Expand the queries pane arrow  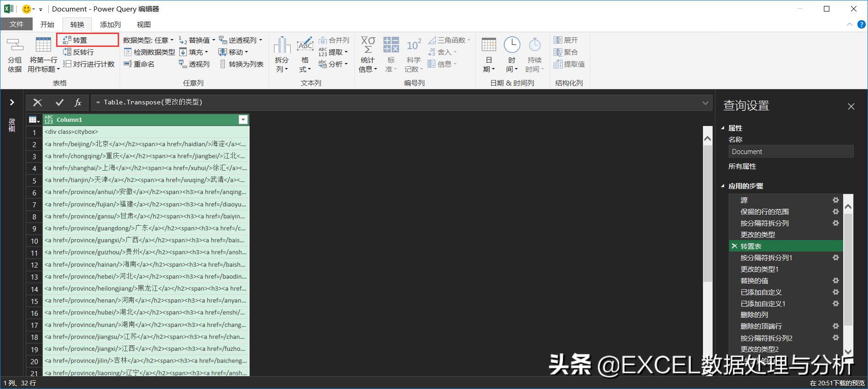pos(12,103)
